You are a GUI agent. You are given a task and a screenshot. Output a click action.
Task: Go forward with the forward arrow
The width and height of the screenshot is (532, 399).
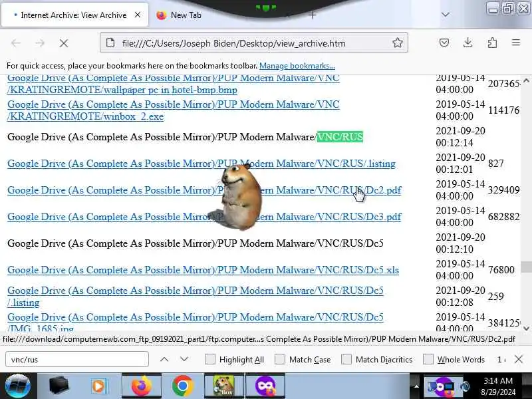pos(40,43)
